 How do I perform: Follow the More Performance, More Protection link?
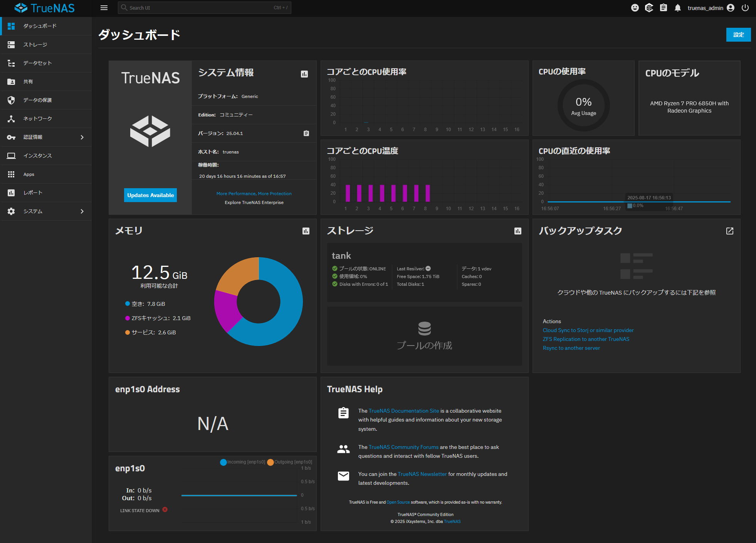[x=254, y=194]
